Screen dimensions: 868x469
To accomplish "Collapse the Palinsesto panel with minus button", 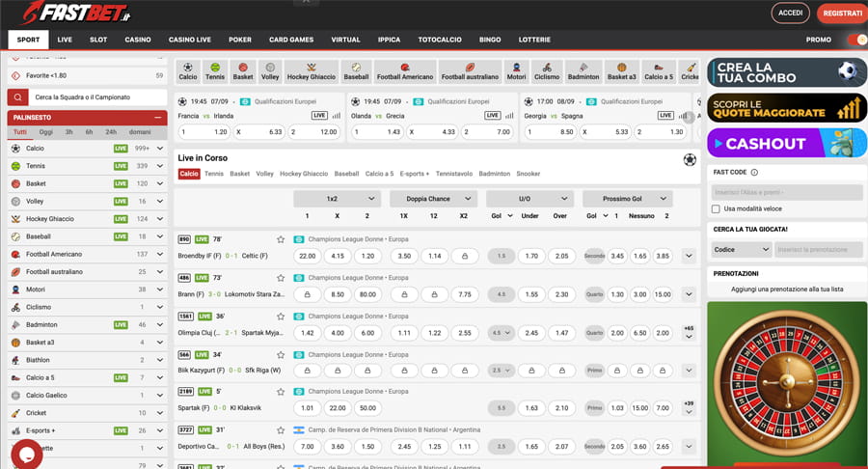I will click(x=158, y=118).
